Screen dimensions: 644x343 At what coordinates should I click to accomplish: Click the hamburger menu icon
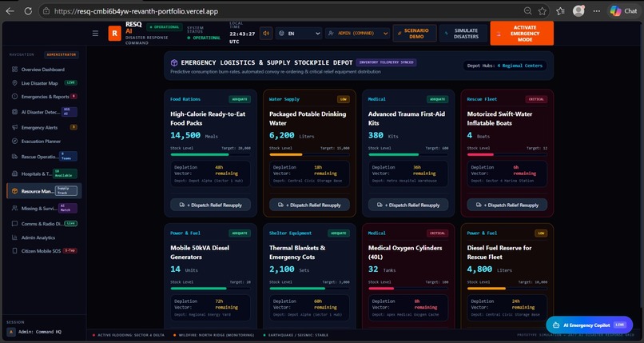95,34
